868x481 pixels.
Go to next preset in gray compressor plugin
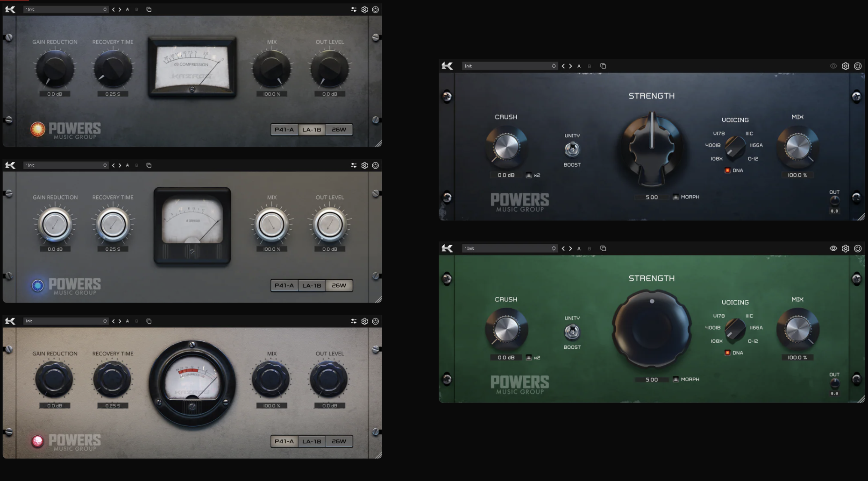coord(120,165)
